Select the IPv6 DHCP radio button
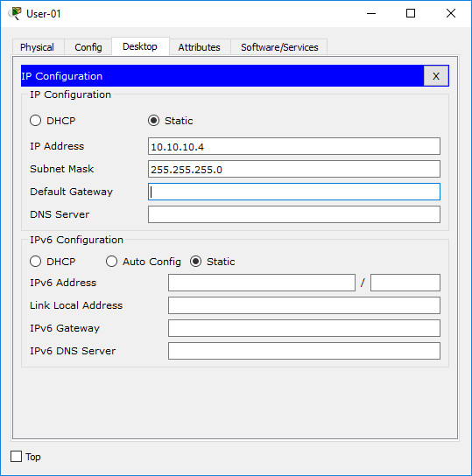Image resolution: width=472 pixels, height=476 pixels. point(36,262)
